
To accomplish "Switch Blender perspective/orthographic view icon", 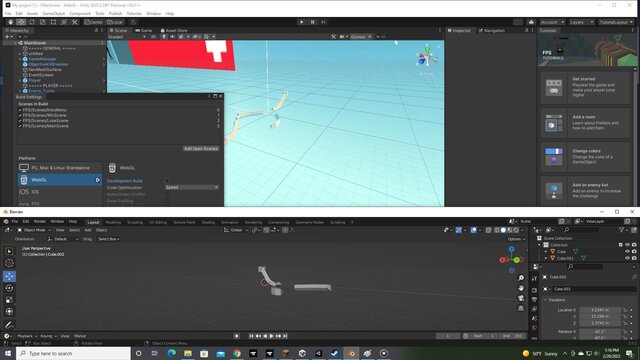I will click(521, 309).
